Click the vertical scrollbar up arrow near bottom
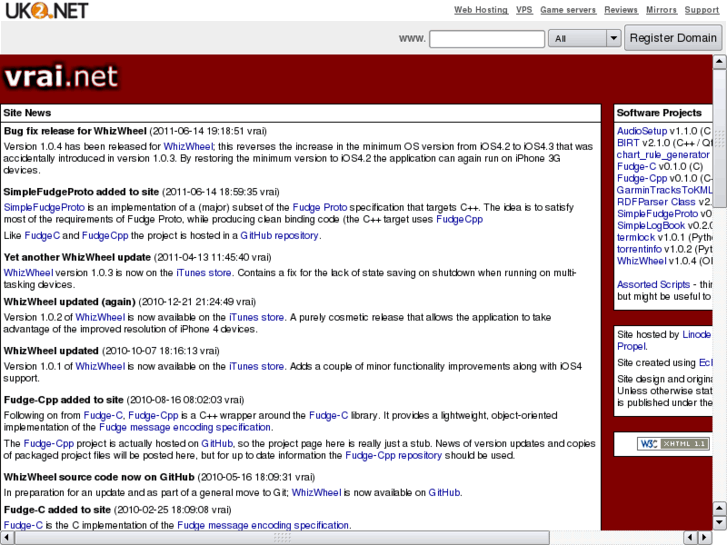This screenshot has height=545, width=727. point(720,508)
